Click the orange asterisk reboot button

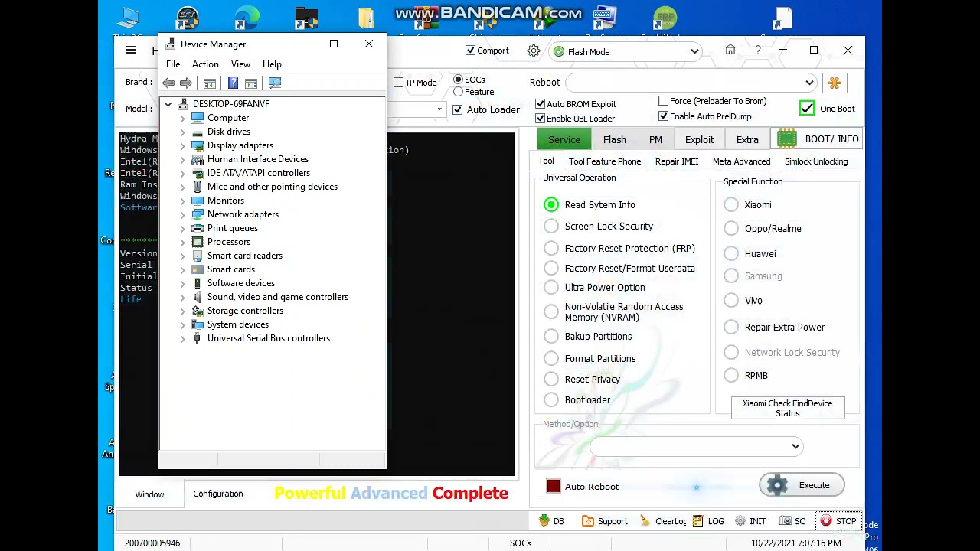[x=835, y=83]
